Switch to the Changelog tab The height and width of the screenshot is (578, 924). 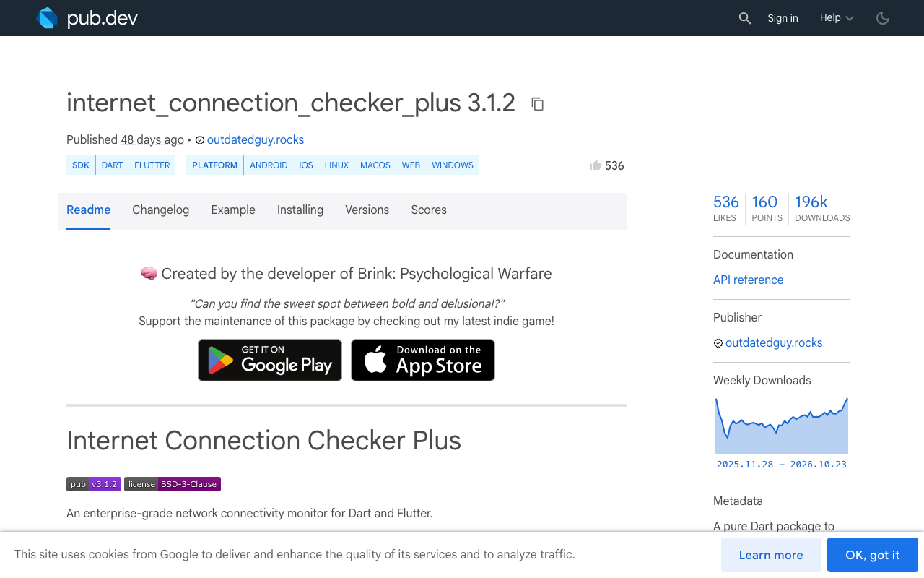coord(160,210)
